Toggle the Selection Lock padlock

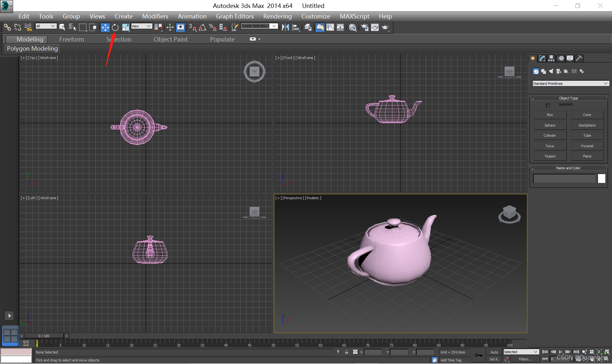click(346, 352)
